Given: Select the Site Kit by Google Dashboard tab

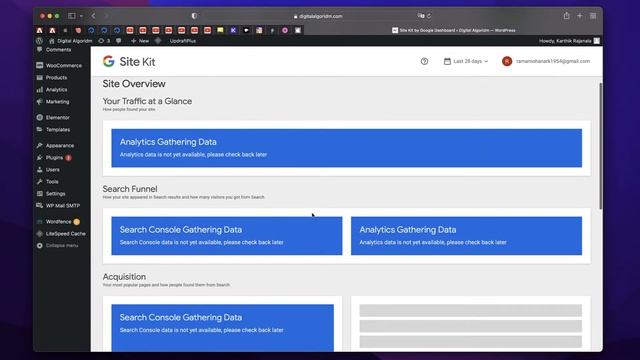Looking at the screenshot, I should pos(453,30).
